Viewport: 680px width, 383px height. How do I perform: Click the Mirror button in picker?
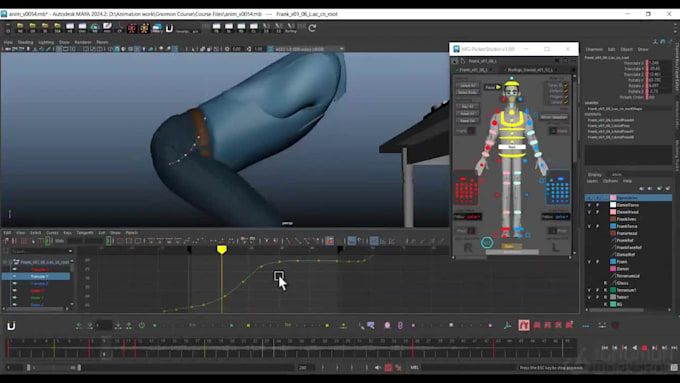point(554,117)
